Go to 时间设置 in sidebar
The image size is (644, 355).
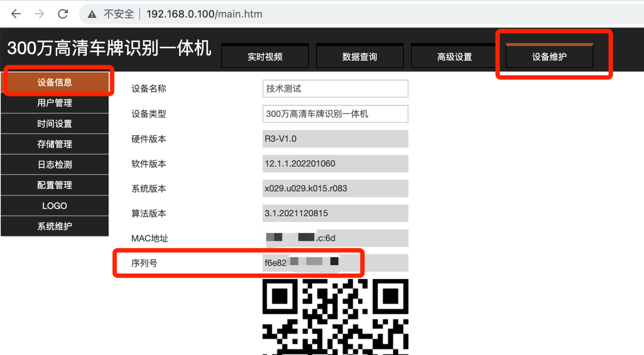55,124
